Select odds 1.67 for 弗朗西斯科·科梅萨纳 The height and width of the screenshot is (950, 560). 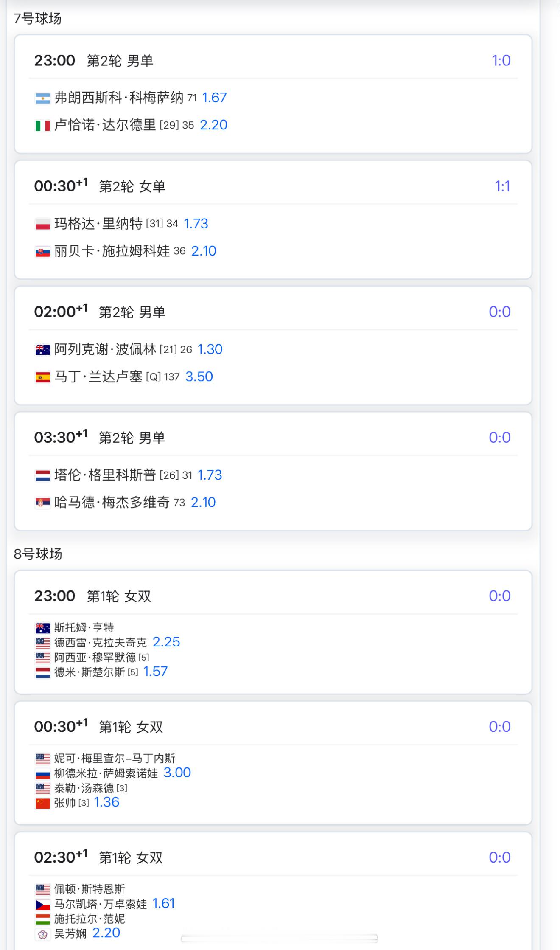click(x=214, y=98)
